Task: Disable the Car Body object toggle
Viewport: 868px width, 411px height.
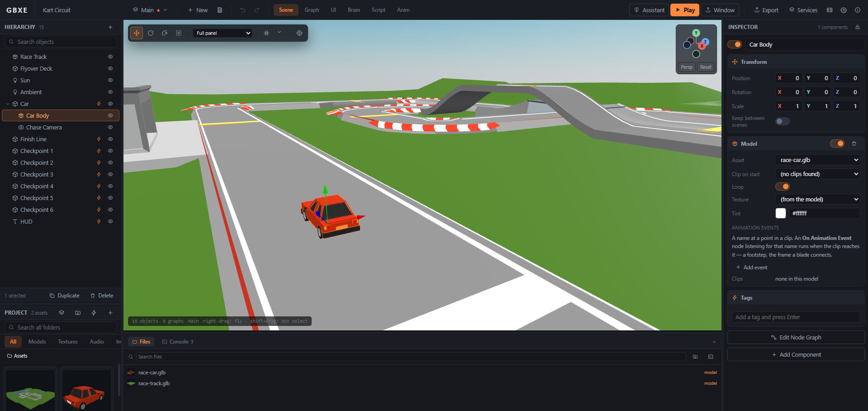Action: 735,44
